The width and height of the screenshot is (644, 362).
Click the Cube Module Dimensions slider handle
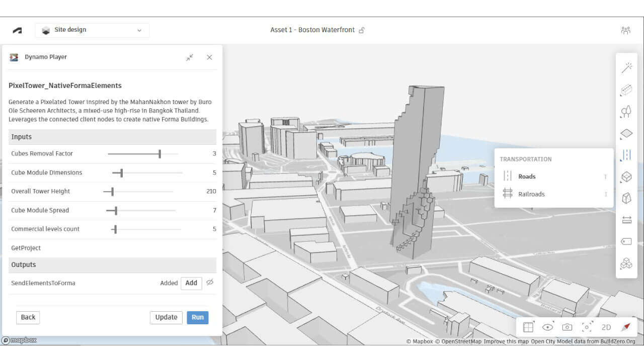[121, 173]
